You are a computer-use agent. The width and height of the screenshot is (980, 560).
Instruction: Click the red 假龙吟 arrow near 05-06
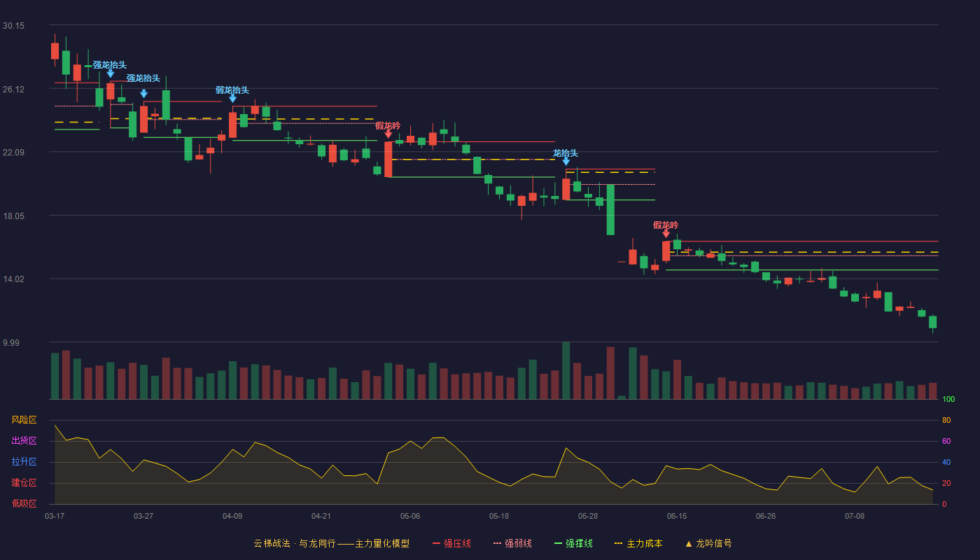tap(388, 134)
